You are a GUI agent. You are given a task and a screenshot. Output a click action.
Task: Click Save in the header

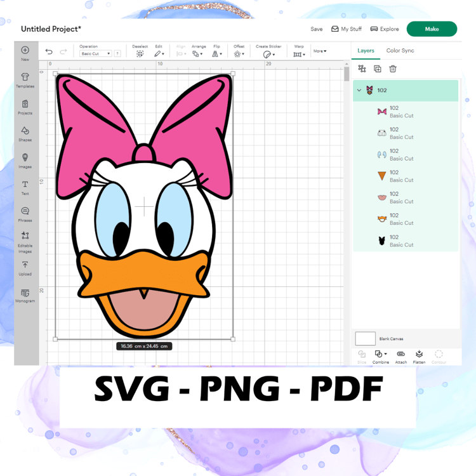tap(316, 29)
